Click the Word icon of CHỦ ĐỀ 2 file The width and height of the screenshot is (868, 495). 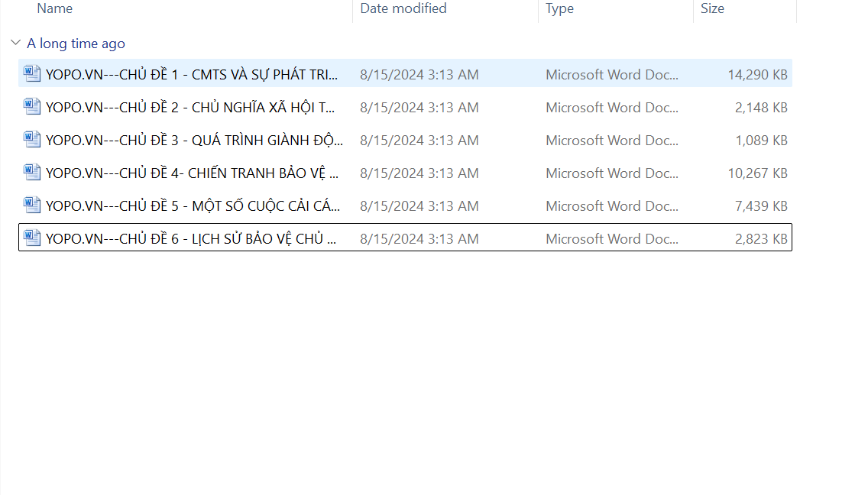[x=32, y=107]
